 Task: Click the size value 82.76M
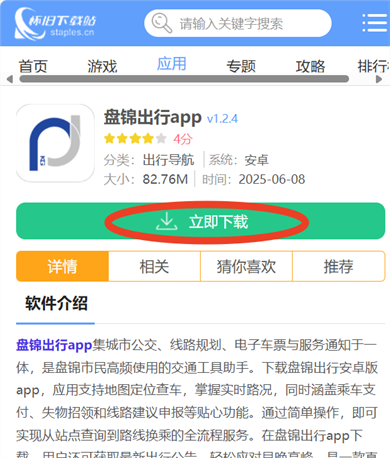point(165,179)
